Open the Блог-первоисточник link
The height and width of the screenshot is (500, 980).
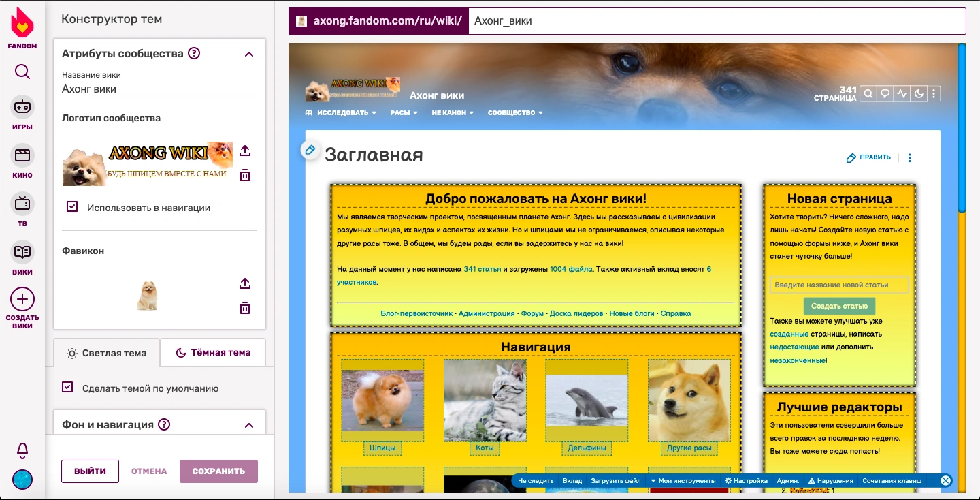[416, 313]
